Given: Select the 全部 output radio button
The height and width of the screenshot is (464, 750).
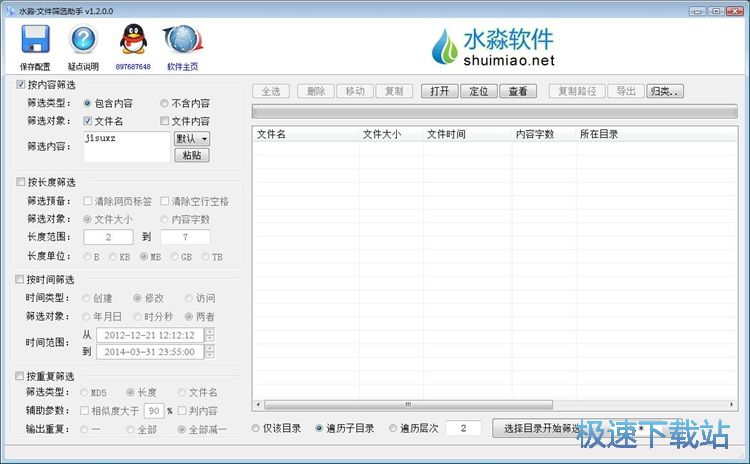Looking at the screenshot, I should pyautogui.click(x=130, y=430).
